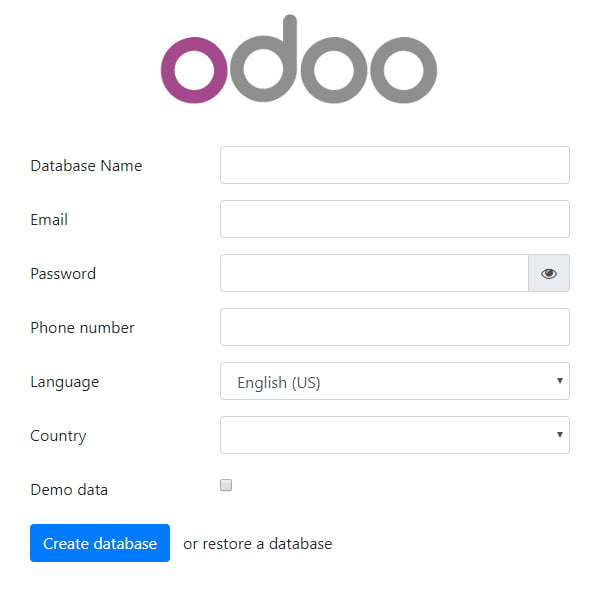Focus the Database Name text field
603x594 pixels.
coord(394,165)
